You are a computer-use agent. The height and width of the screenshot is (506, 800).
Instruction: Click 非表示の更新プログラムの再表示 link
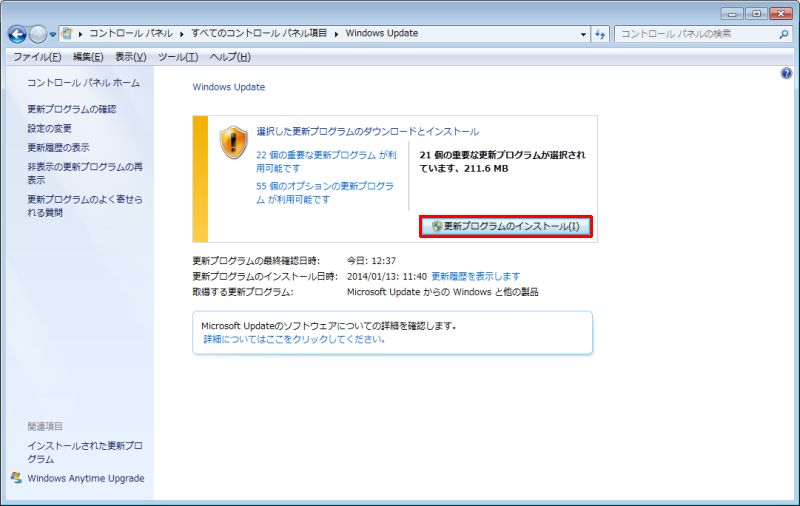[x=85, y=173]
